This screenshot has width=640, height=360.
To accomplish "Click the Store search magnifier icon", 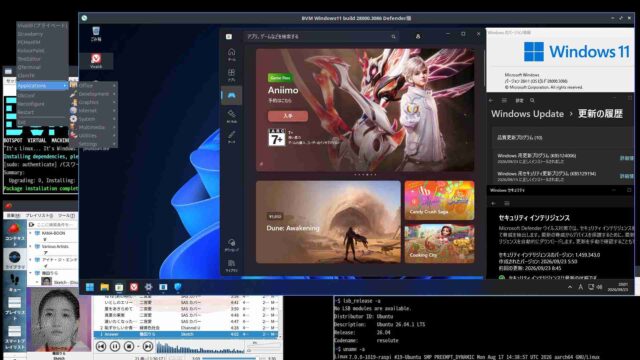I will [x=393, y=37].
